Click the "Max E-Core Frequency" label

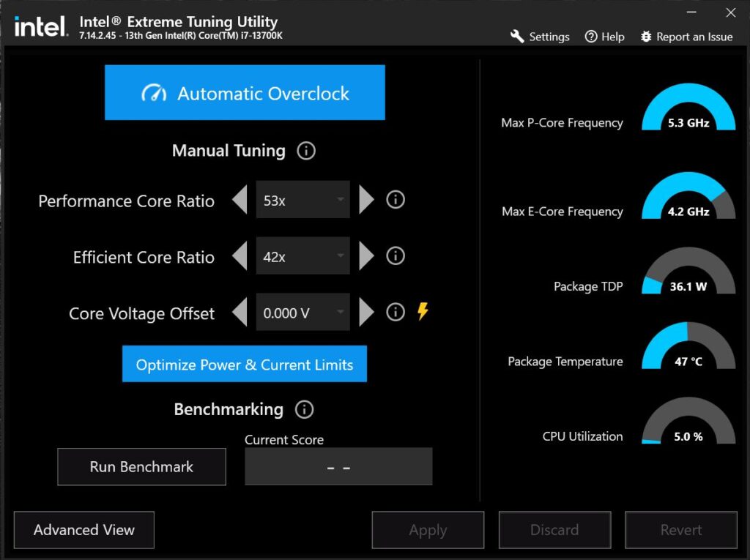click(x=562, y=212)
